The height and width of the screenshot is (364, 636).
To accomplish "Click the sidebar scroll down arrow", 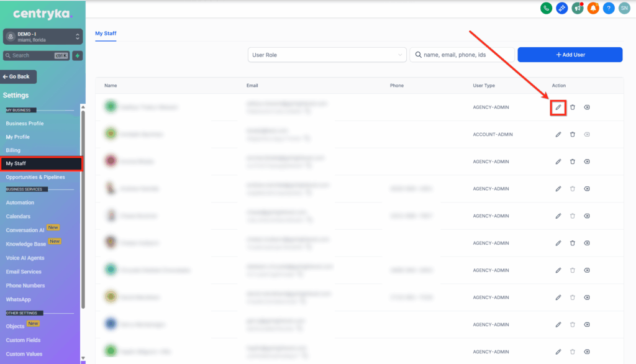I will [x=83, y=358].
